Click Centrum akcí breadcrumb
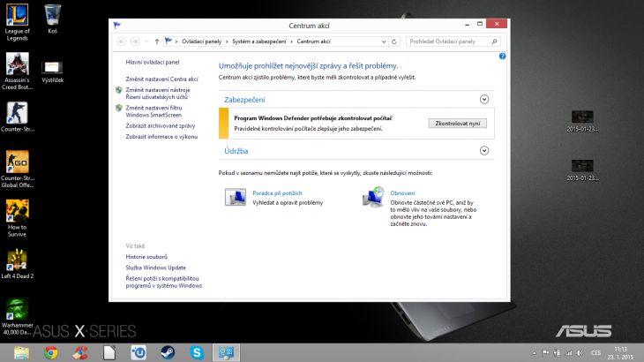The width and height of the screenshot is (644, 362). (314, 41)
